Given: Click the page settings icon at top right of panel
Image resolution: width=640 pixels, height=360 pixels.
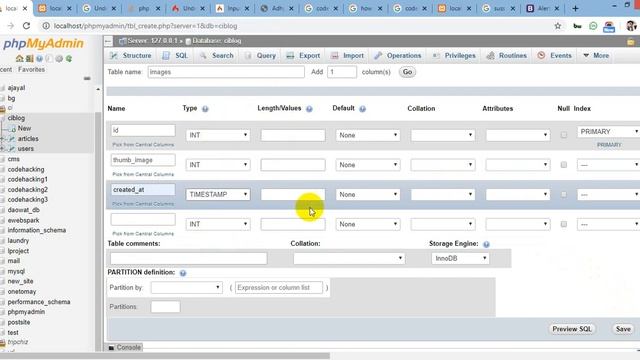Looking at the screenshot, I should [x=631, y=41].
